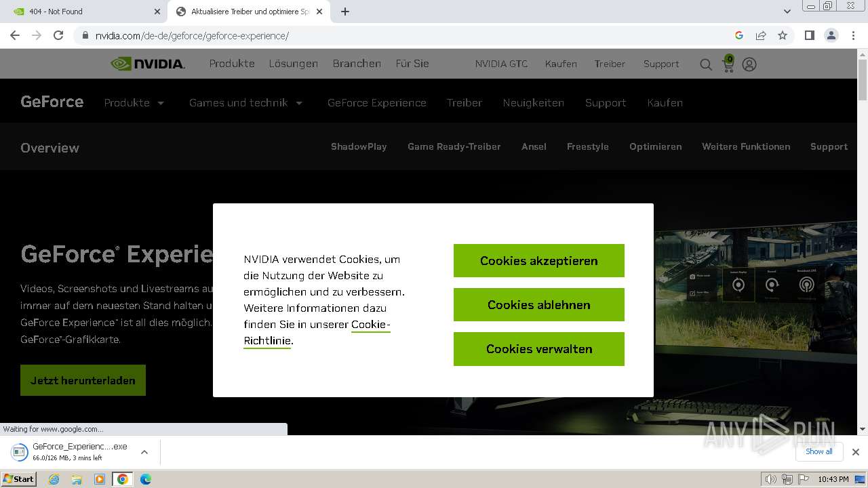Open Treiber in top NVIDIA bar
Image resolution: width=868 pixels, height=488 pixels.
(610, 64)
